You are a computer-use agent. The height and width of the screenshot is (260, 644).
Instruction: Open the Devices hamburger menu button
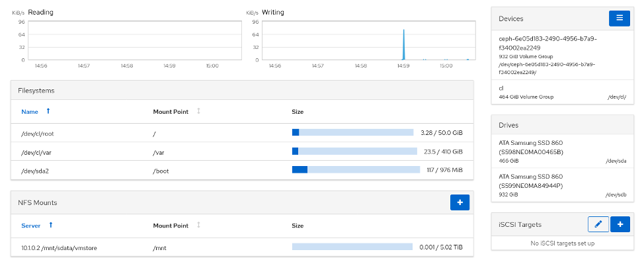pos(619,19)
